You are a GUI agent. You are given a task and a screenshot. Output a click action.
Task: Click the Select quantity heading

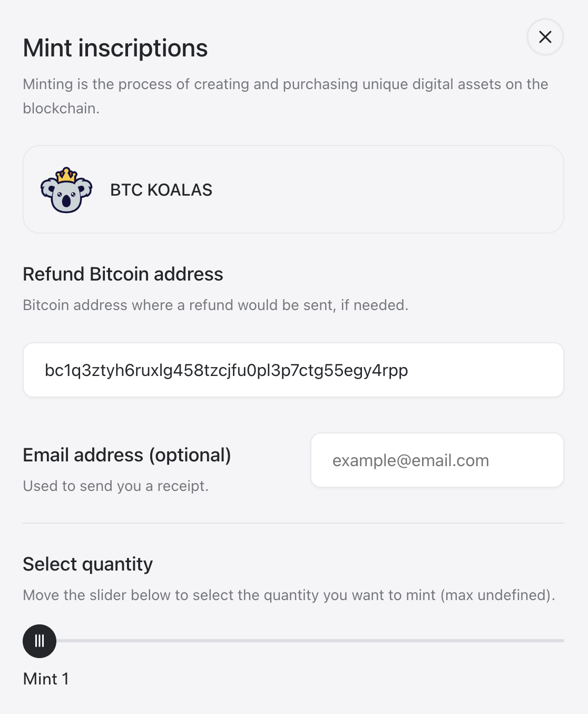88,564
